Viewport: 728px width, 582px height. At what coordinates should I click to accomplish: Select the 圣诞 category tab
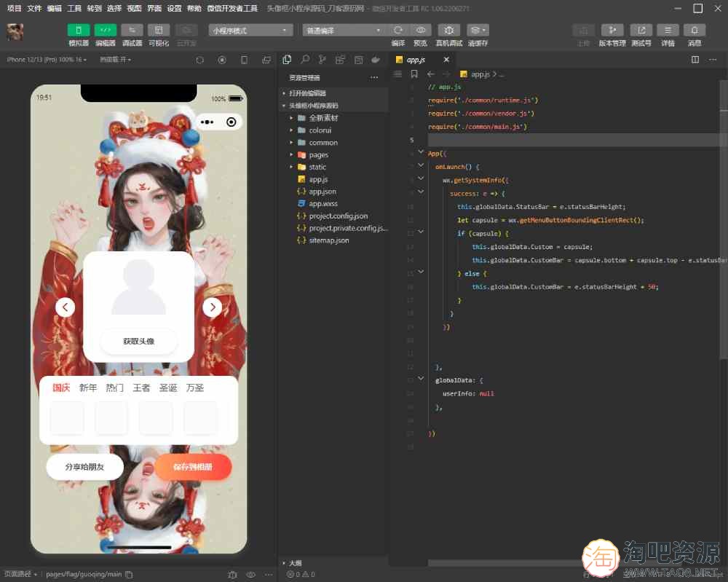[168, 388]
